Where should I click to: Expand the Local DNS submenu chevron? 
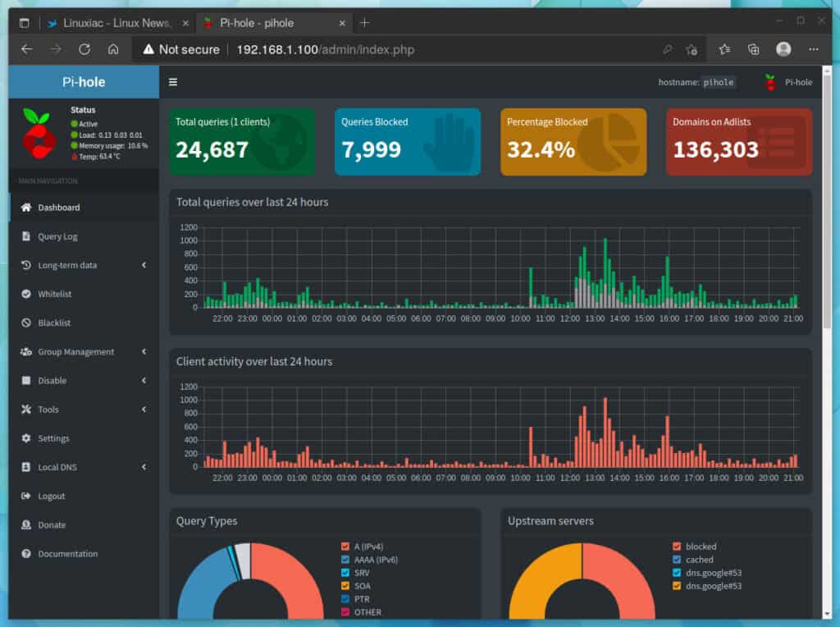tap(144, 467)
